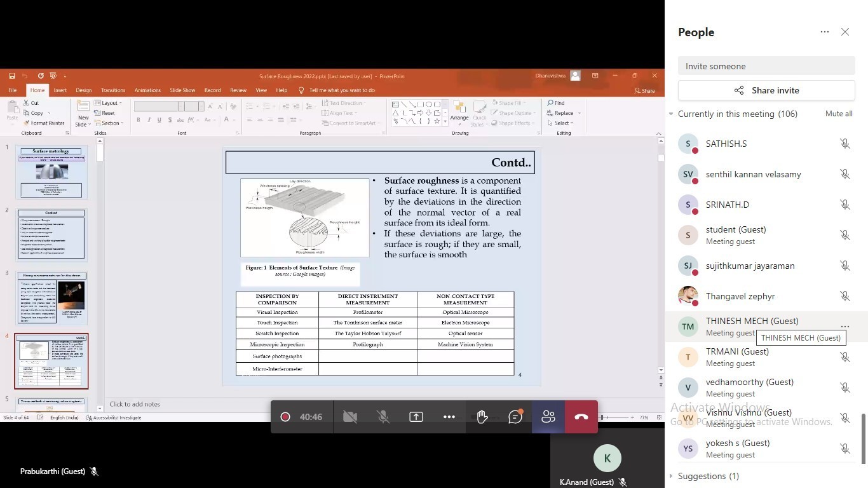Open more actions in meeting toolbar
The image size is (868, 488).
pyautogui.click(x=449, y=417)
